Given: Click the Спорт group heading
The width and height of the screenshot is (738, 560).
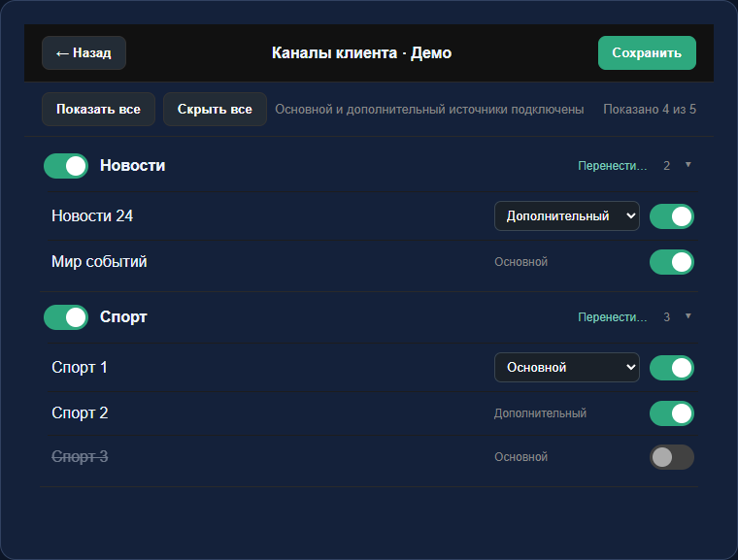Looking at the screenshot, I should coord(123,317).
